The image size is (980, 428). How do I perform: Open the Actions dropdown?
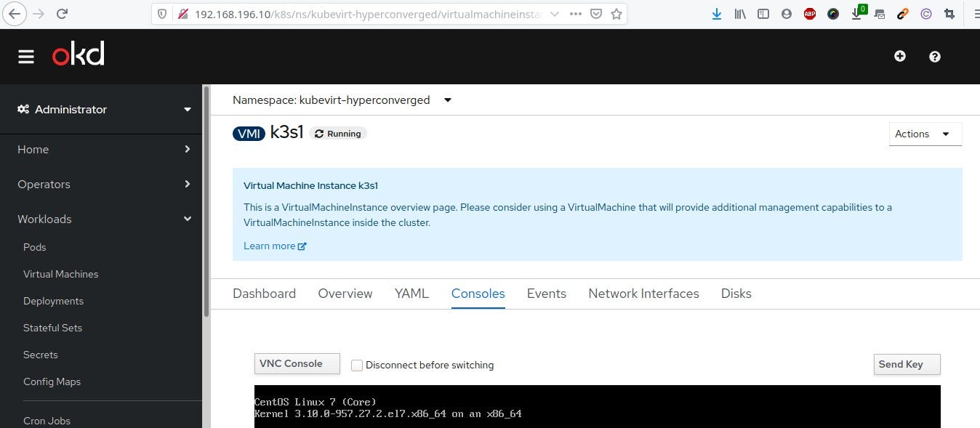(x=925, y=134)
